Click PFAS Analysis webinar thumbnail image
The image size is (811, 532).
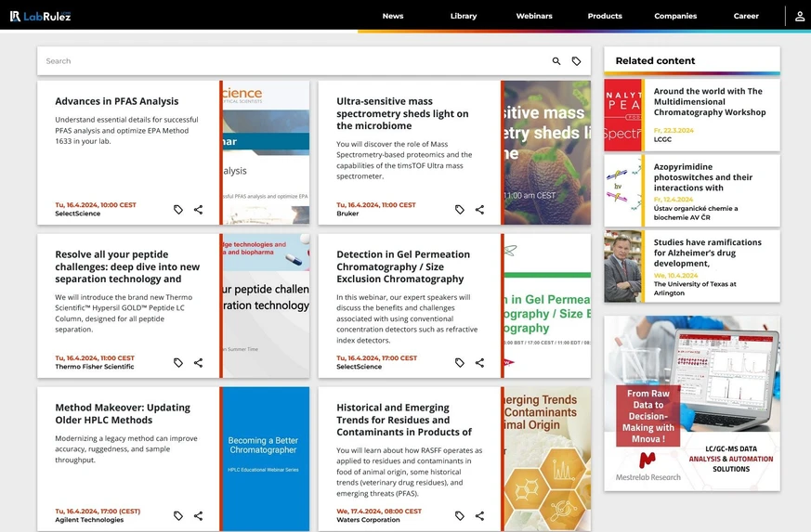click(x=266, y=152)
